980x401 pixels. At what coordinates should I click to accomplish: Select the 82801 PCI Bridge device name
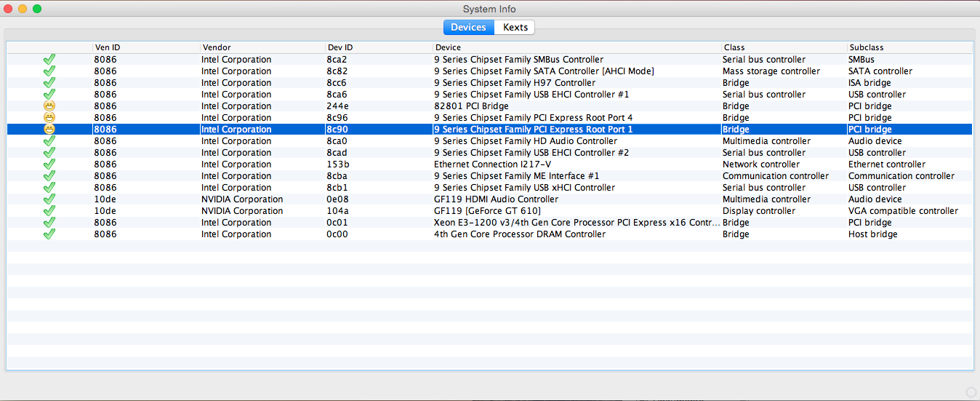click(470, 106)
